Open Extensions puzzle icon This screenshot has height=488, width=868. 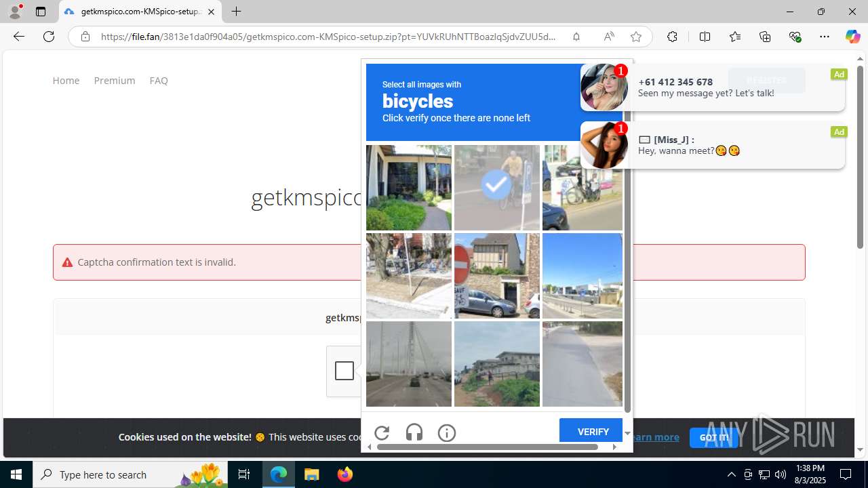[x=672, y=37]
